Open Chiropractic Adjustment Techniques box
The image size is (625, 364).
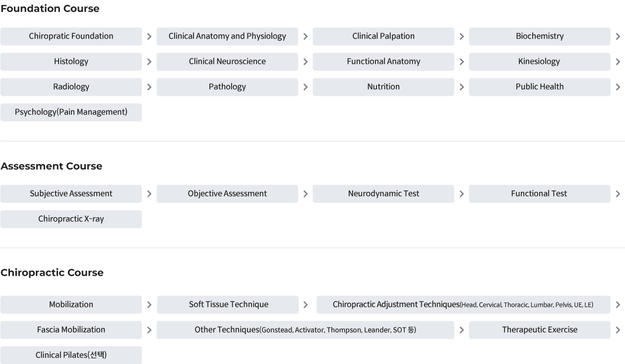click(463, 304)
